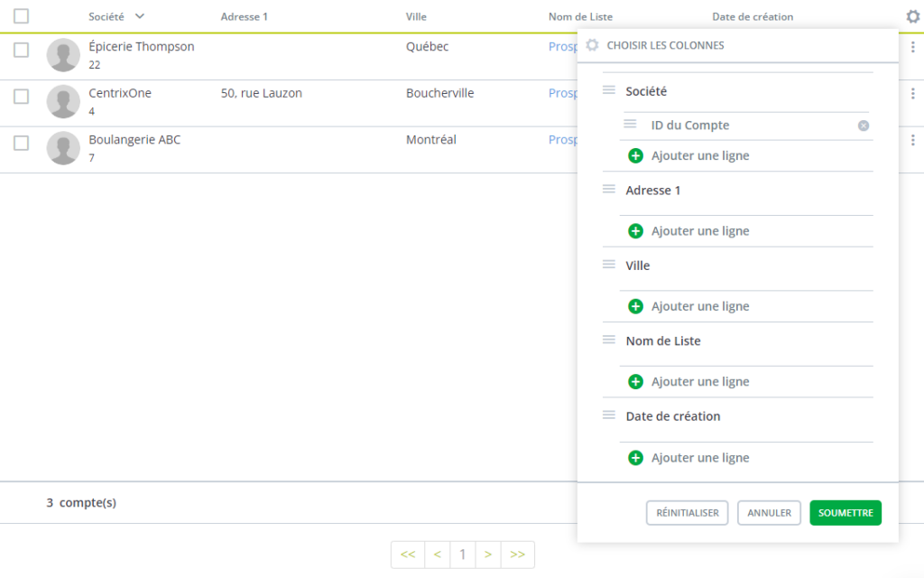Toggle sort arrow next to Société header
Screen dimensions: 924x578
(140, 16)
